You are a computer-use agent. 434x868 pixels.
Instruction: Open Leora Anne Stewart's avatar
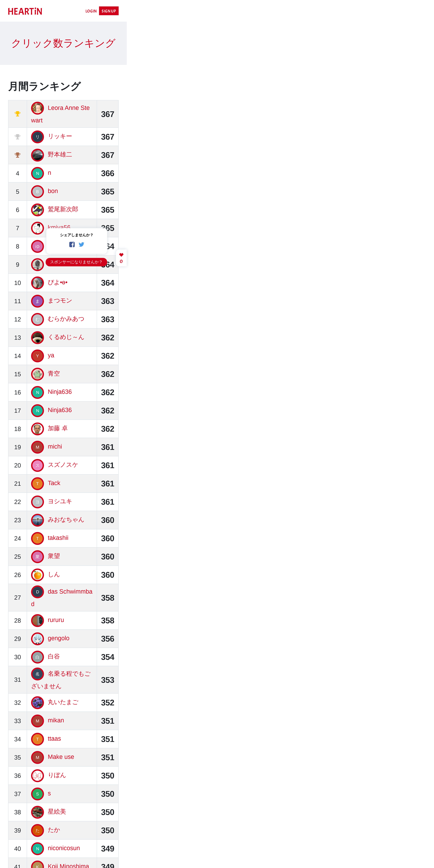[37, 108]
